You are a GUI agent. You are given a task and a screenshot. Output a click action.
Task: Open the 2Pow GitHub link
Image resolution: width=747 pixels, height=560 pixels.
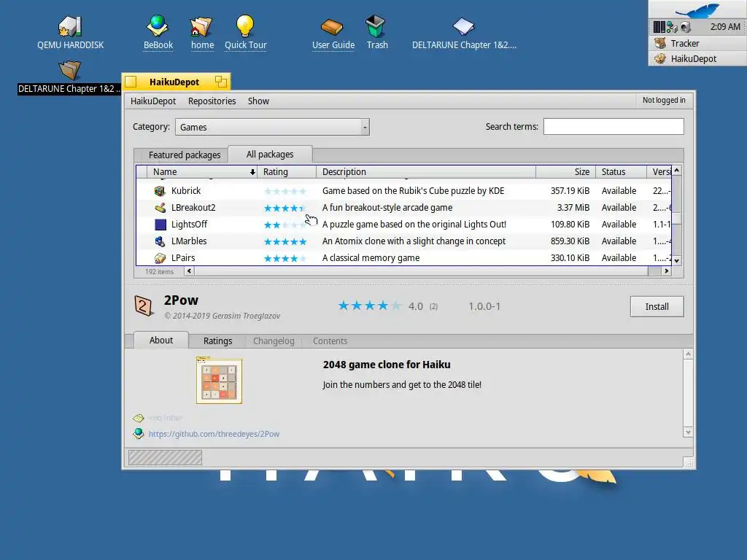point(214,434)
